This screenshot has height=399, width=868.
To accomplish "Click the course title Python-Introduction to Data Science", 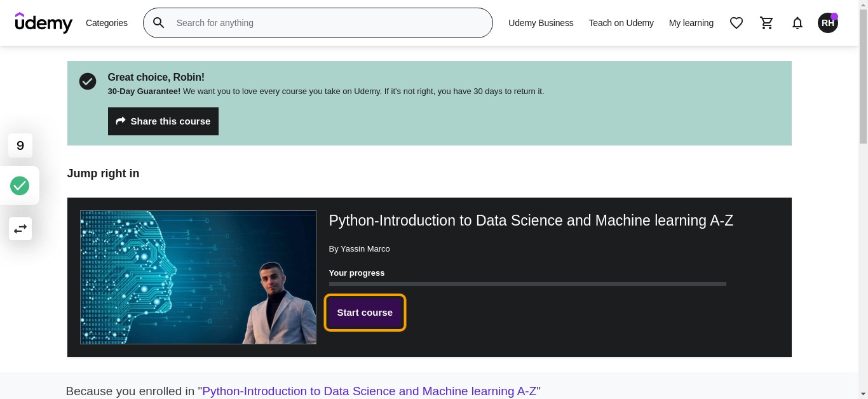I will pyautogui.click(x=531, y=220).
